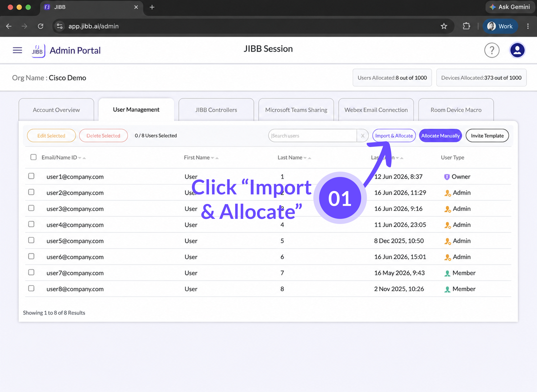Image resolution: width=537 pixels, height=392 pixels.
Task: Focus the Search users input field
Action: 313,136
